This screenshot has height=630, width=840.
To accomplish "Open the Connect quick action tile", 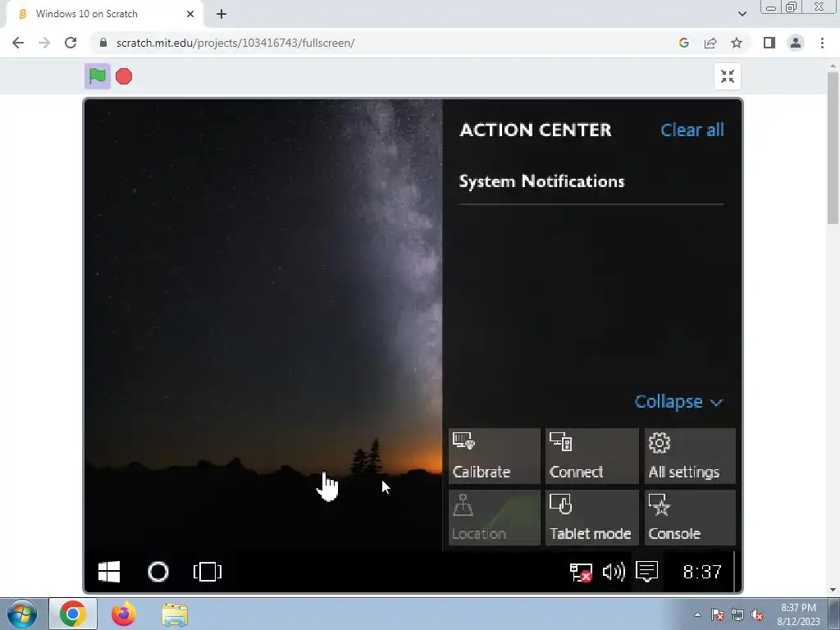I will [592, 456].
